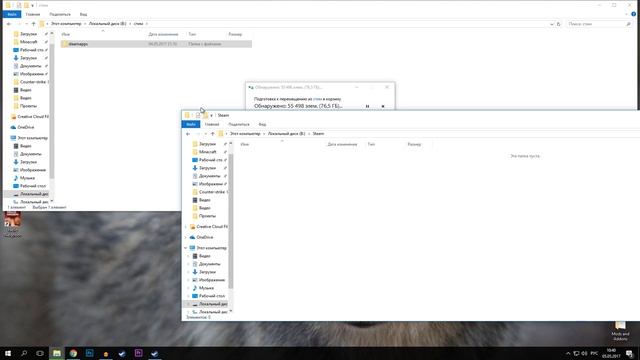Viewport: 640px width, 360px height.
Task: Select Creative Cloud Files in стим window sidebar
Action: pyautogui.click(x=33, y=117)
